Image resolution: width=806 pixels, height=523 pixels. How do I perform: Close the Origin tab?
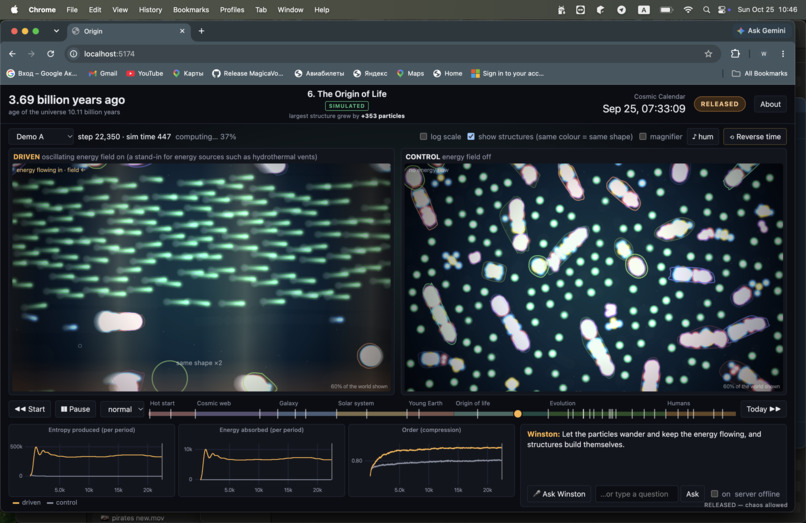click(182, 31)
